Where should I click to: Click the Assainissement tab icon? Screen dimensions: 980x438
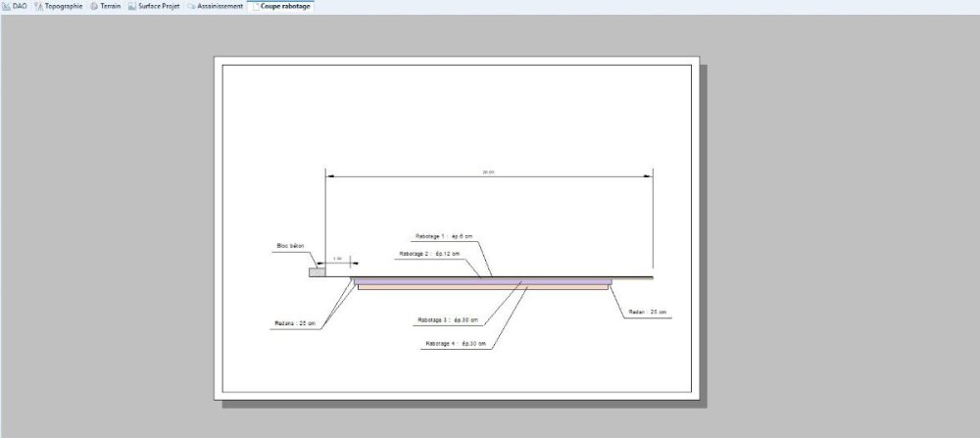191,6
